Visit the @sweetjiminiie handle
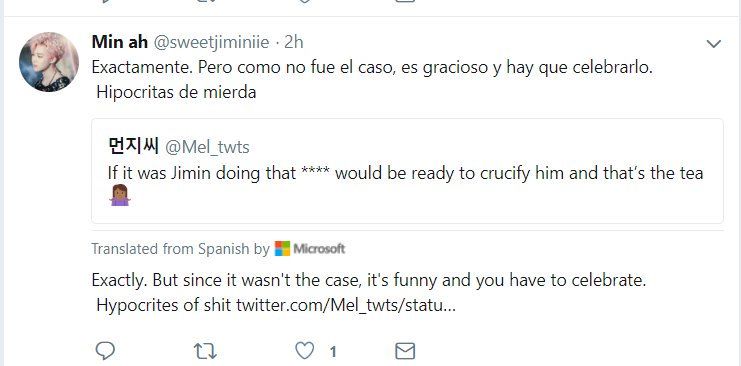The height and width of the screenshot is (366, 741). pyautogui.click(x=211, y=43)
